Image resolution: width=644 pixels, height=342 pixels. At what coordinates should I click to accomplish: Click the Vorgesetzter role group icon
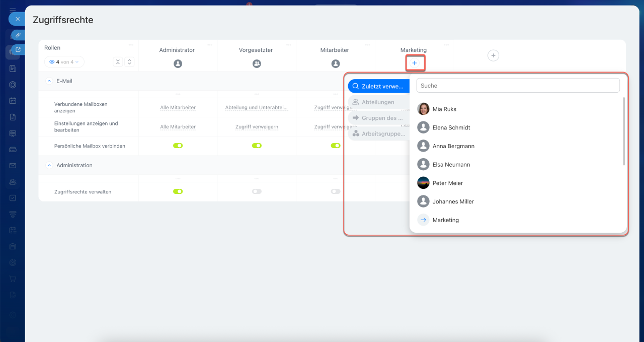pyautogui.click(x=257, y=64)
